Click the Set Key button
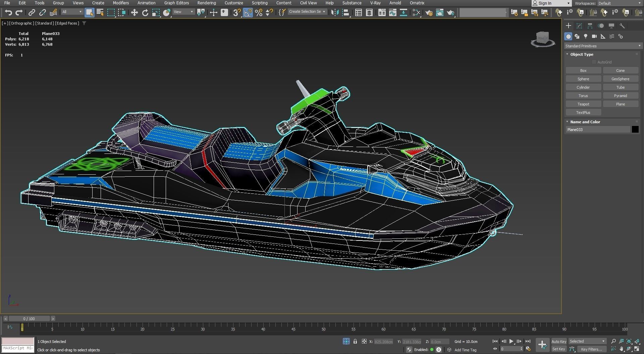Image resolution: width=644 pixels, height=354 pixels. pyautogui.click(x=558, y=349)
